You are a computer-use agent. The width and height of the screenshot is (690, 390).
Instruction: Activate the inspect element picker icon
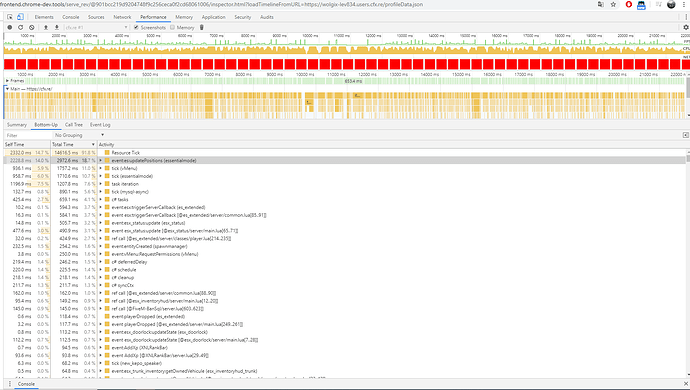(10, 17)
